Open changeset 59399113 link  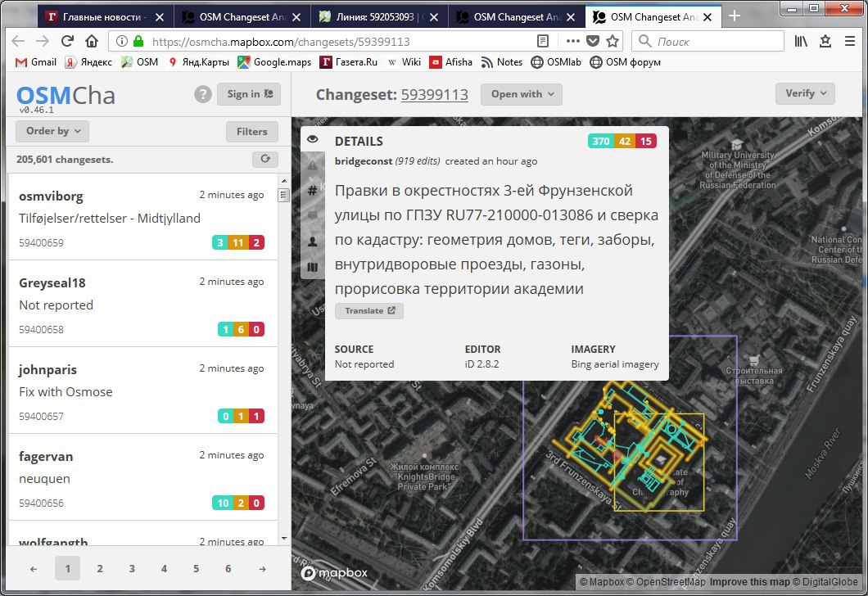435,95
